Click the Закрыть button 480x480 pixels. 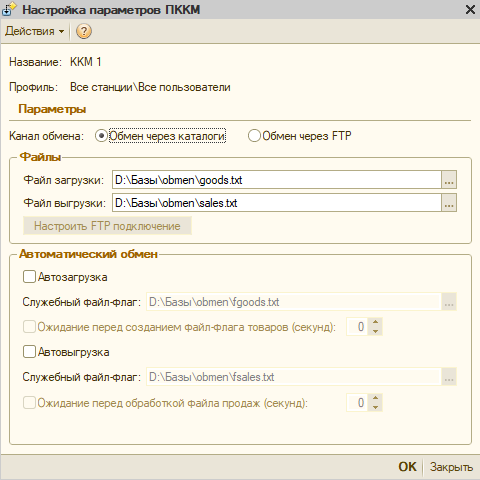coord(451,467)
